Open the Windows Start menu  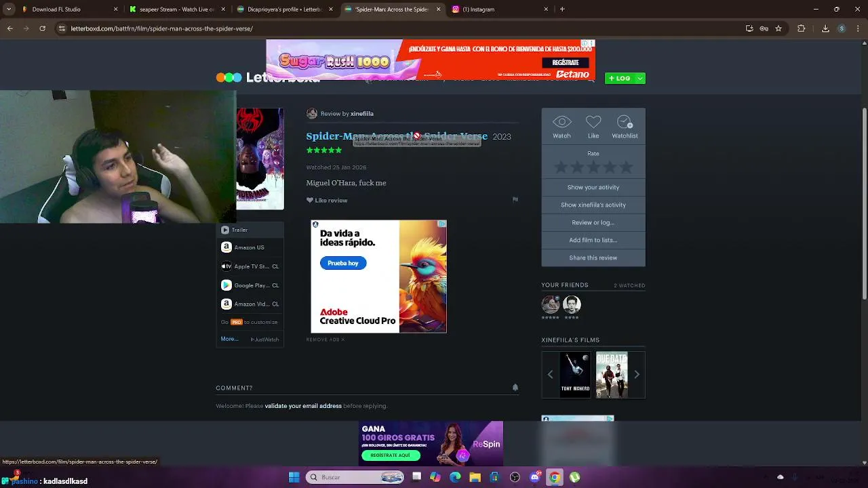[x=294, y=477]
